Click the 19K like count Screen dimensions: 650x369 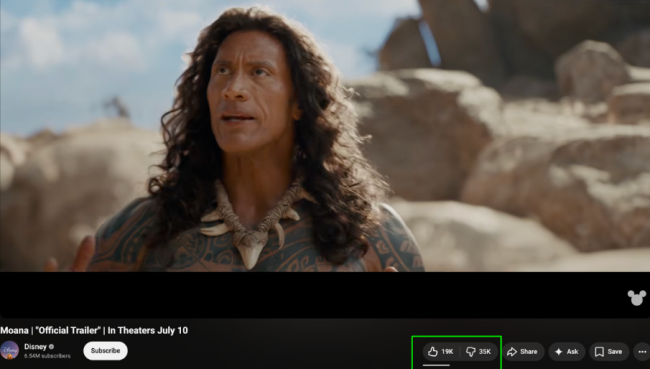pyautogui.click(x=447, y=352)
